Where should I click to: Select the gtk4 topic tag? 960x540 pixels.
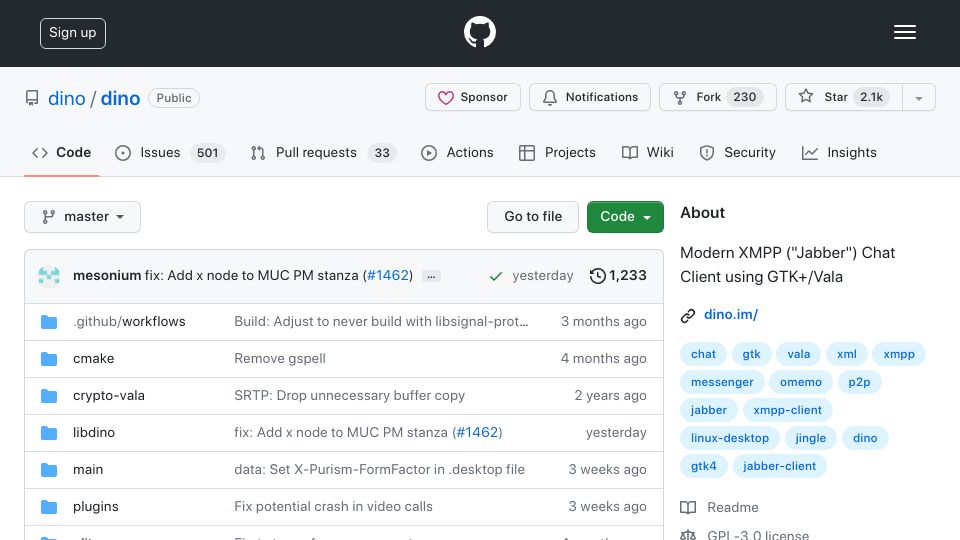(x=703, y=467)
